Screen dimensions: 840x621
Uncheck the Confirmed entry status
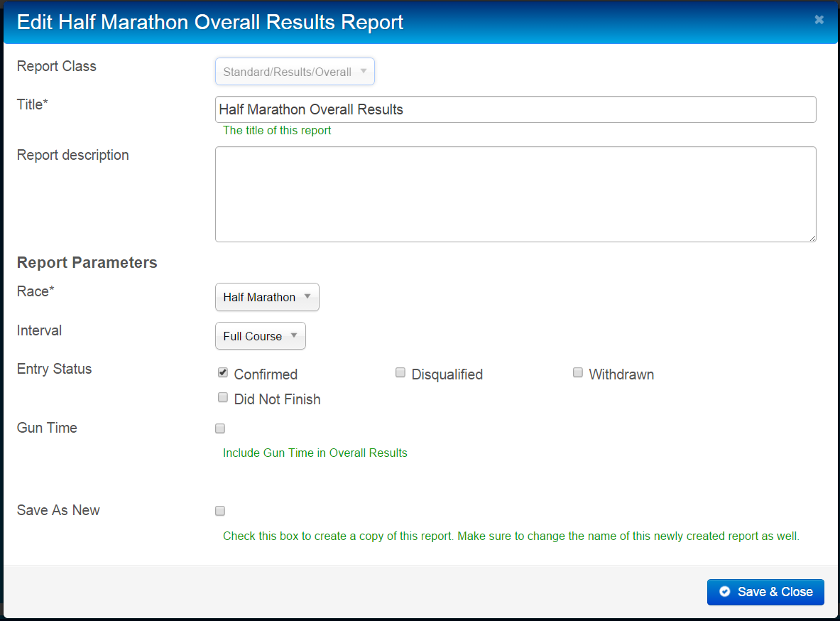(223, 373)
